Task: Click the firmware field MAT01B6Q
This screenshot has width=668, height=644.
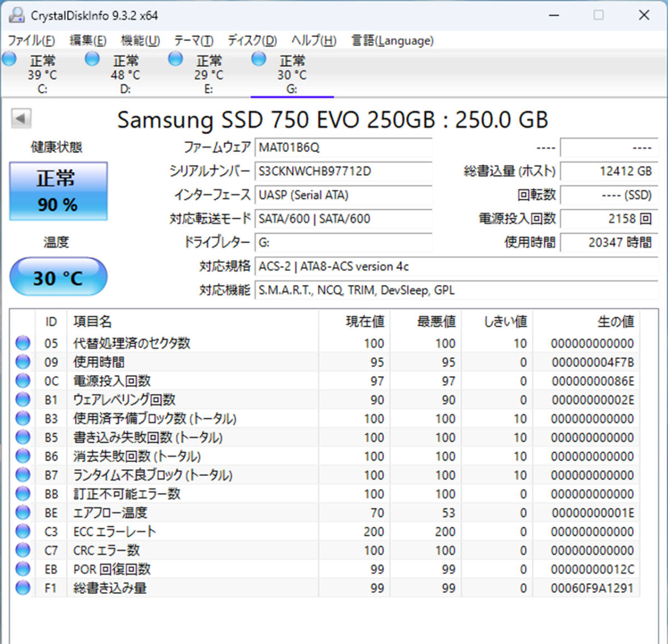Action: click(x=343, y=148)
